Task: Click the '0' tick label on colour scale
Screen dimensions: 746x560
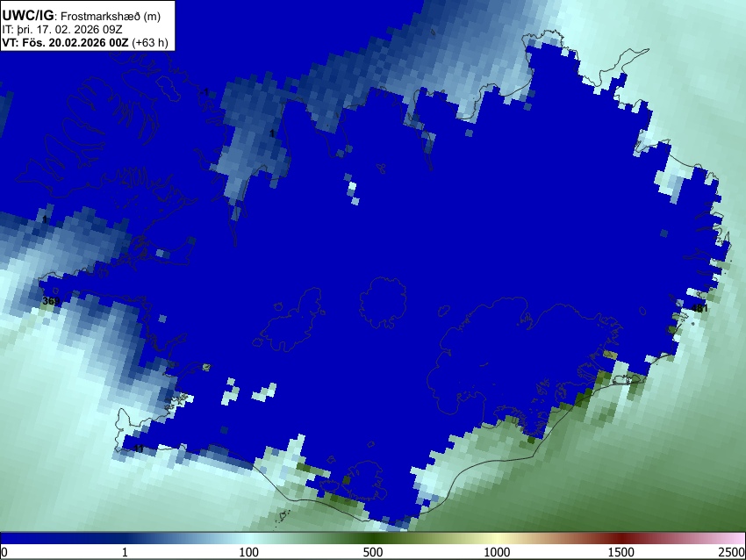Action: (x=4, y=552)
